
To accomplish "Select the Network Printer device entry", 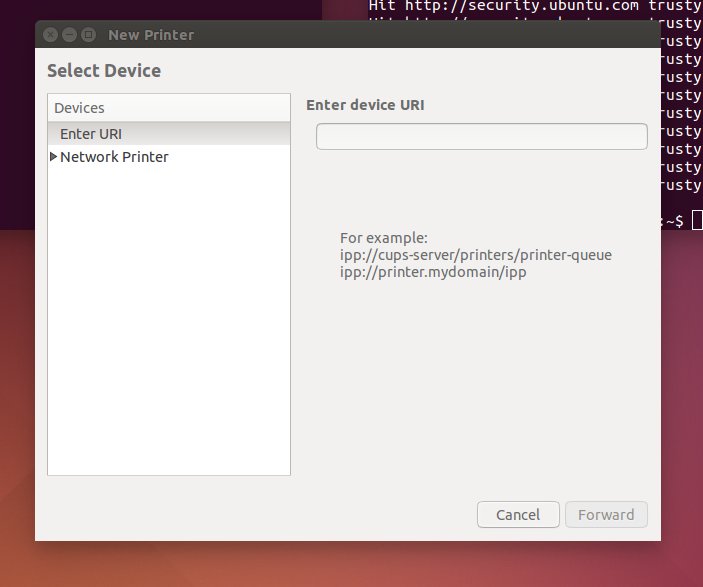I will coord(114,157).
